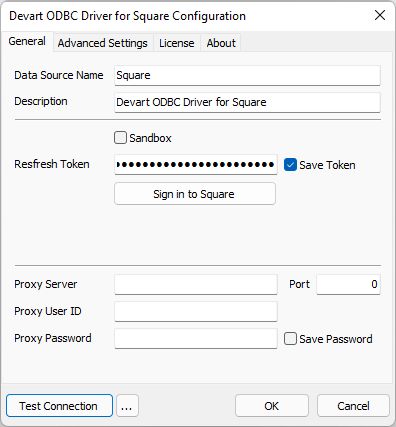Click the ellipsis button beside Test Connection
Image resolution: width=396 pixels, height=427 pixels.
pyautogui.click(x=127, y=406)
